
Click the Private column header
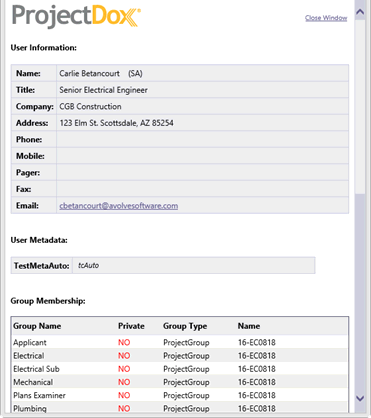click(x=131, y=326)
